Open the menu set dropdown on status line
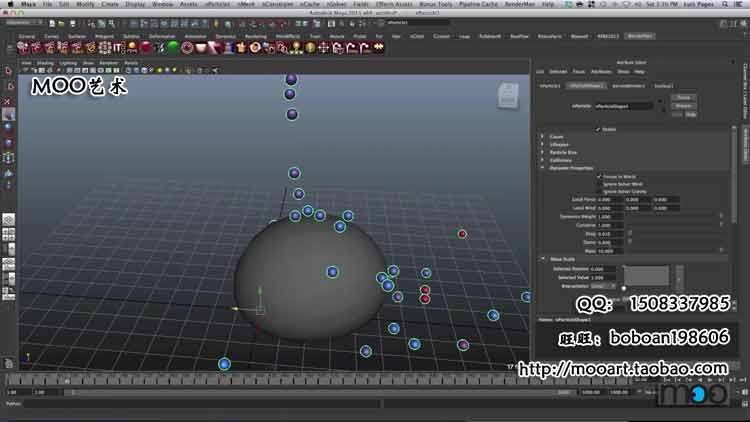 pos(22,22)
